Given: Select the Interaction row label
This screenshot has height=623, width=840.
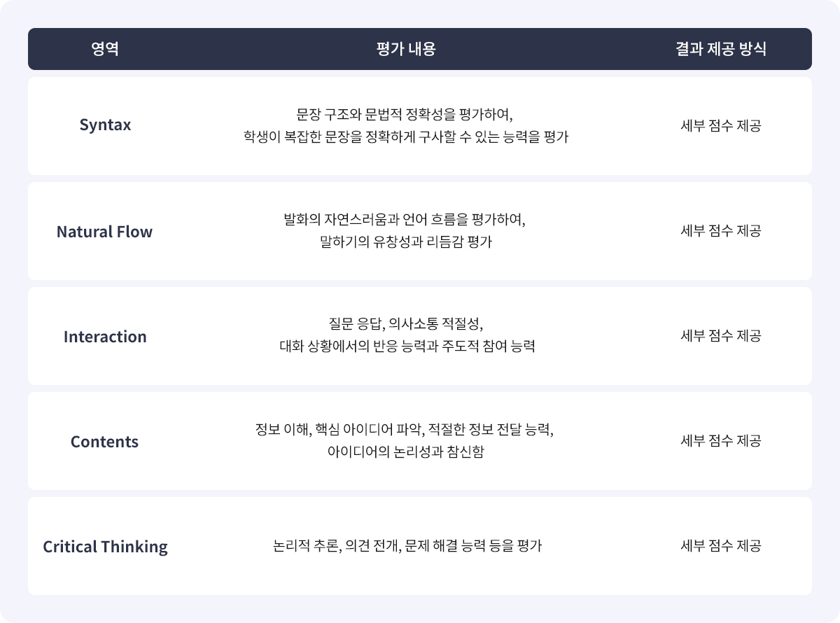Looking at the screenshot, I should [x=105, y=336].
